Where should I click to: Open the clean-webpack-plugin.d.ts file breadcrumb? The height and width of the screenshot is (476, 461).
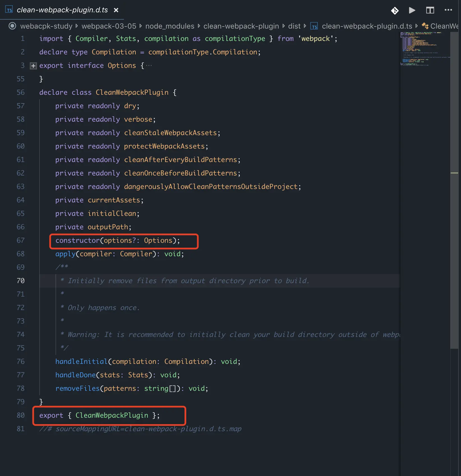(367, 26)
